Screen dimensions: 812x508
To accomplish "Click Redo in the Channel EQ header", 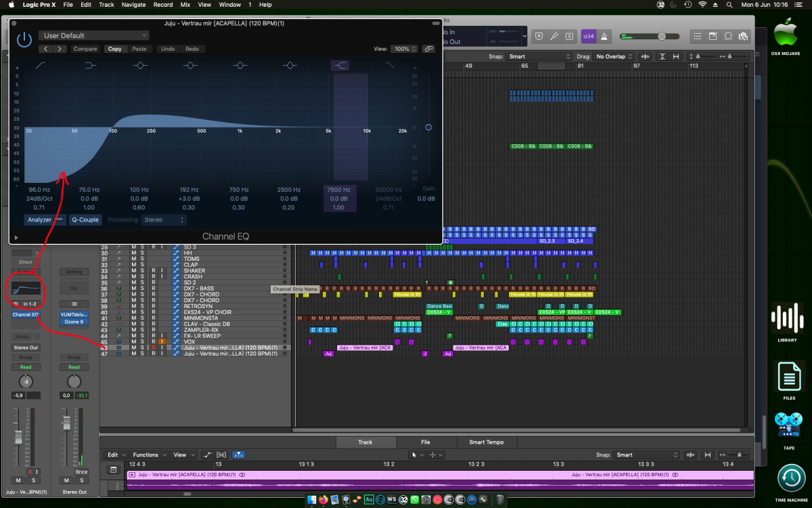I will [192, 49].
